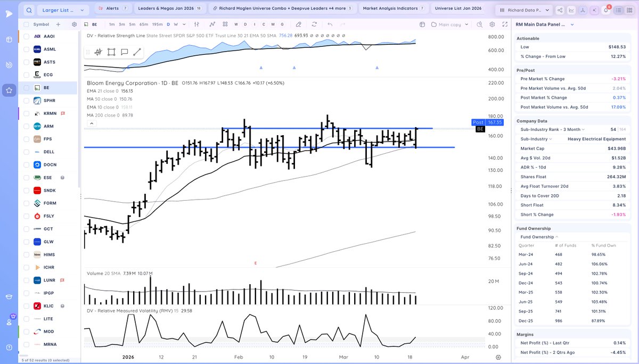Select the eraser tool in chart toolbar

pyautogui.click(x=298, y=24)
